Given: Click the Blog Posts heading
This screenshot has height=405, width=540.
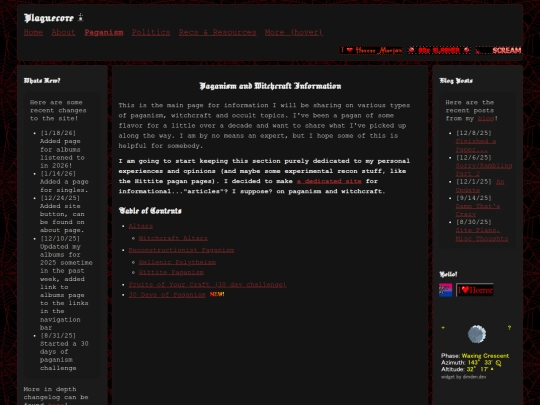Looking at the screenshot, I should click(x=456, y=81).
